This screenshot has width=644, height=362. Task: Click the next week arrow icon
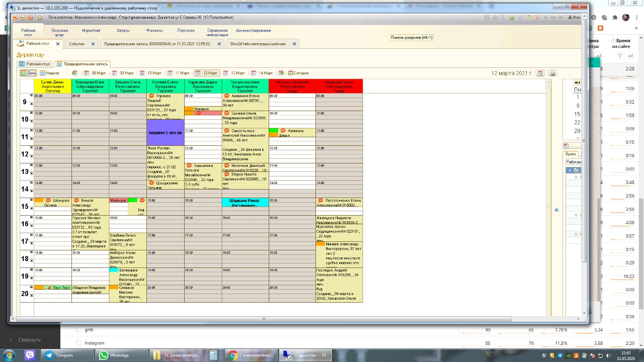(281, 73)
